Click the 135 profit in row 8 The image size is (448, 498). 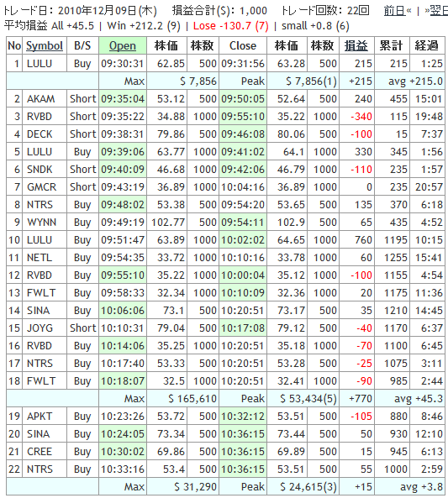tap(363, 205)
